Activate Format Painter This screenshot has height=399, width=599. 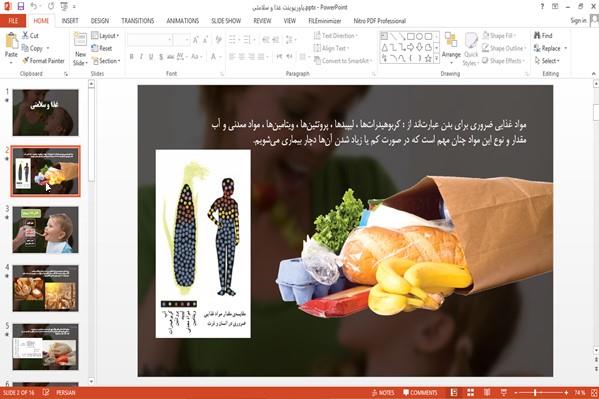click(43, 61)
